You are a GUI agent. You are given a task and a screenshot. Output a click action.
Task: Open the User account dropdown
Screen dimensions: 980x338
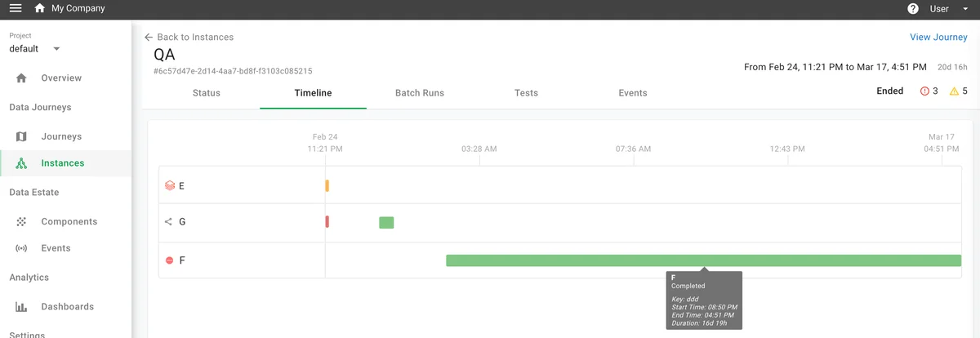point(947,9)
